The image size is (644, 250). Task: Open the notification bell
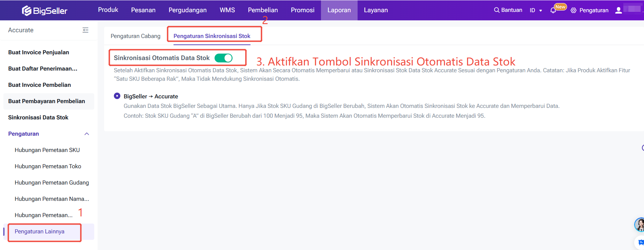(553, 11)
